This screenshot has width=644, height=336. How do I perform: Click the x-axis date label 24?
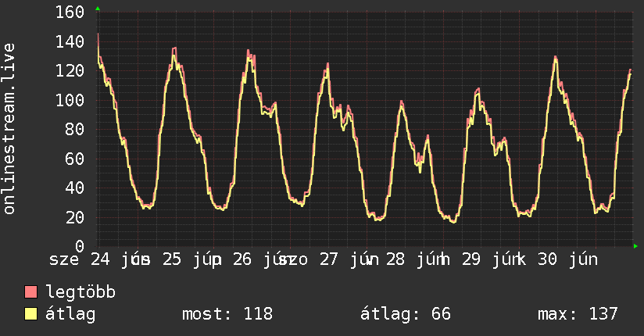100,259
